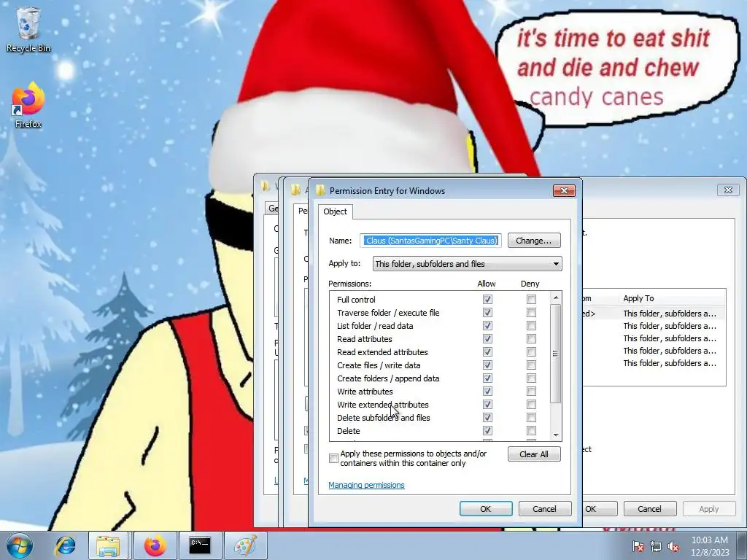Image resolution: width=747 pixels, height=560 pixels.
Task: Open Windows Explorer folder taskbar icon
Action: click(x=108, y=545)
